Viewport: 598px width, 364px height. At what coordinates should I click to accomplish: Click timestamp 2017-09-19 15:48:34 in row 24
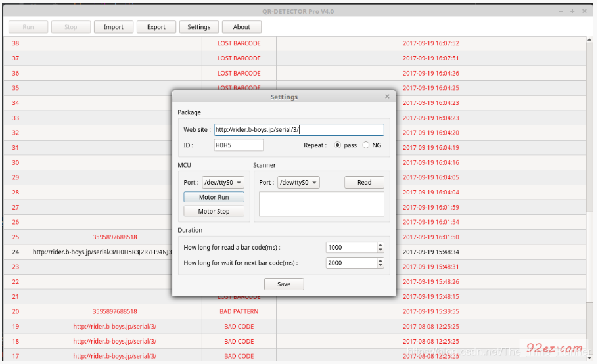click(431, 252)
